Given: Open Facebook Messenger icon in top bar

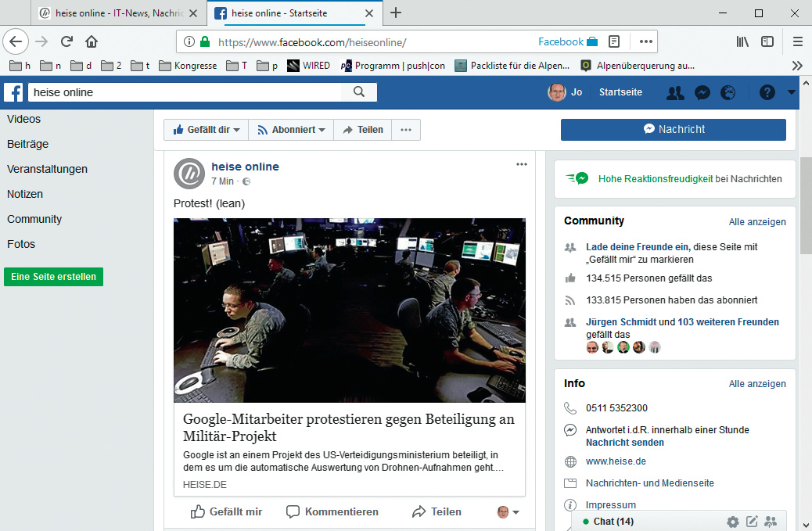Looking at the screenshot, I should (702, 92).
